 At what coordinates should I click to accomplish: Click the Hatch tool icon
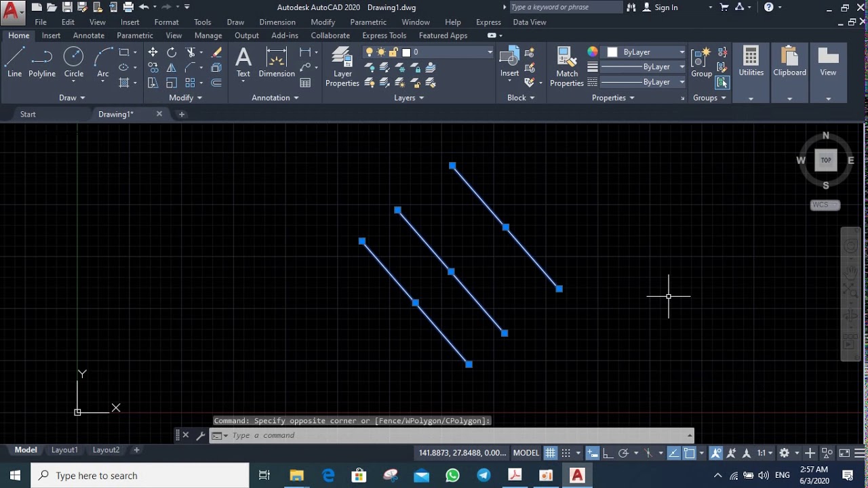coord(123,83)
